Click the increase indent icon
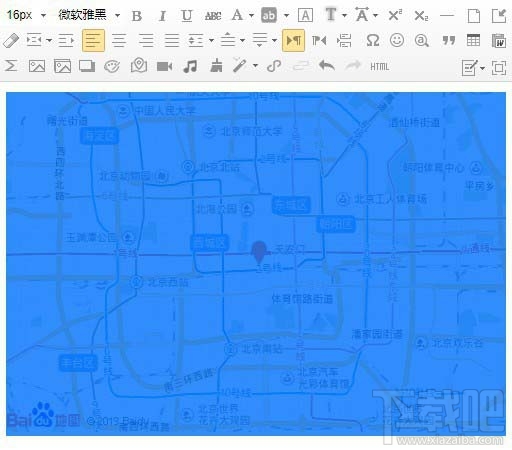 point(66,40)
